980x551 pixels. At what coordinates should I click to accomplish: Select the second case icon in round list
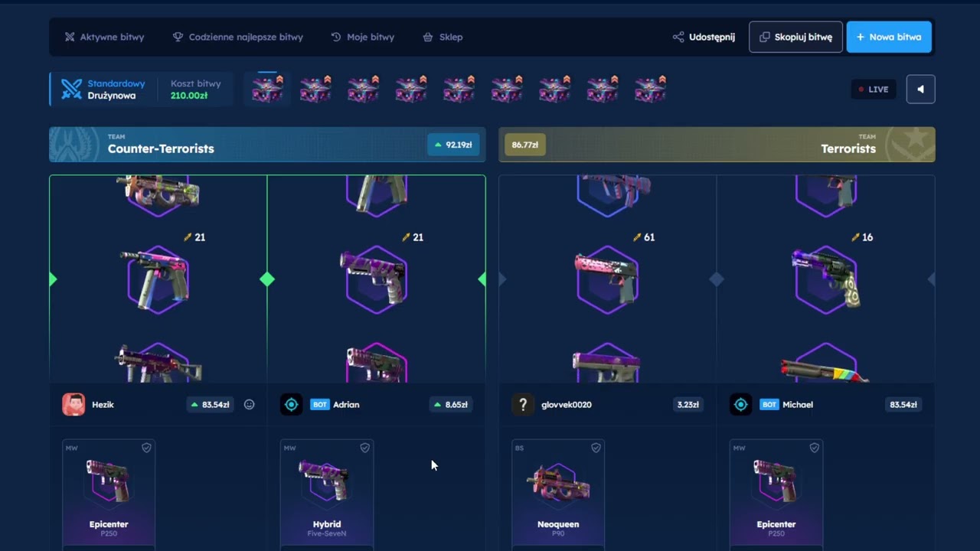(x=315, y=89)
